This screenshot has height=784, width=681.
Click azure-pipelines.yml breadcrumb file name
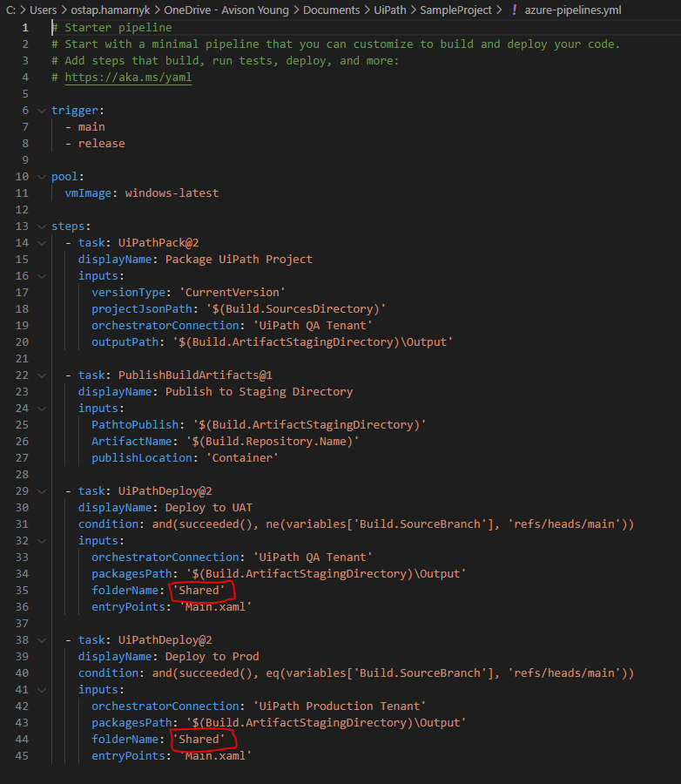pyautogui.click(x=573, y=10)
